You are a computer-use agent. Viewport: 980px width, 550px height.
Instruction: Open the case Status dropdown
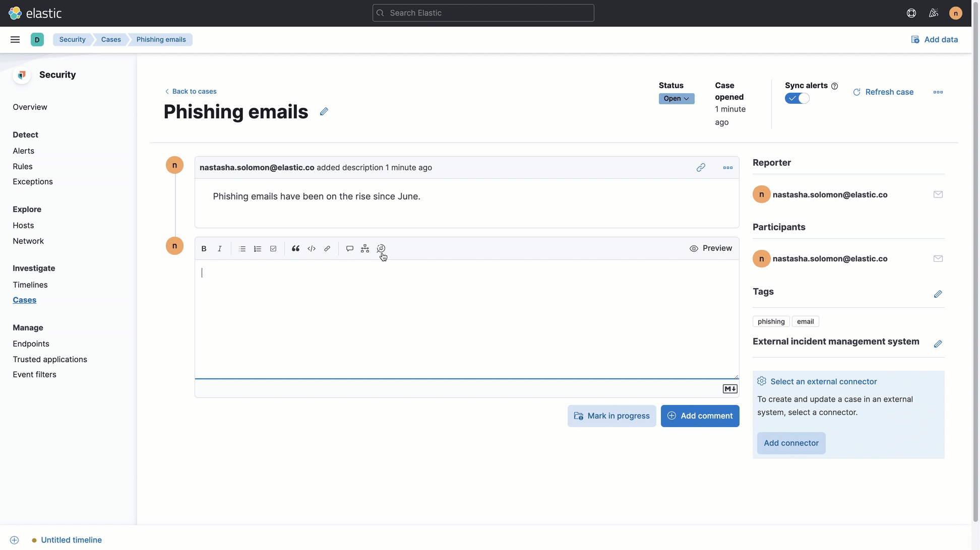(676, 99)
